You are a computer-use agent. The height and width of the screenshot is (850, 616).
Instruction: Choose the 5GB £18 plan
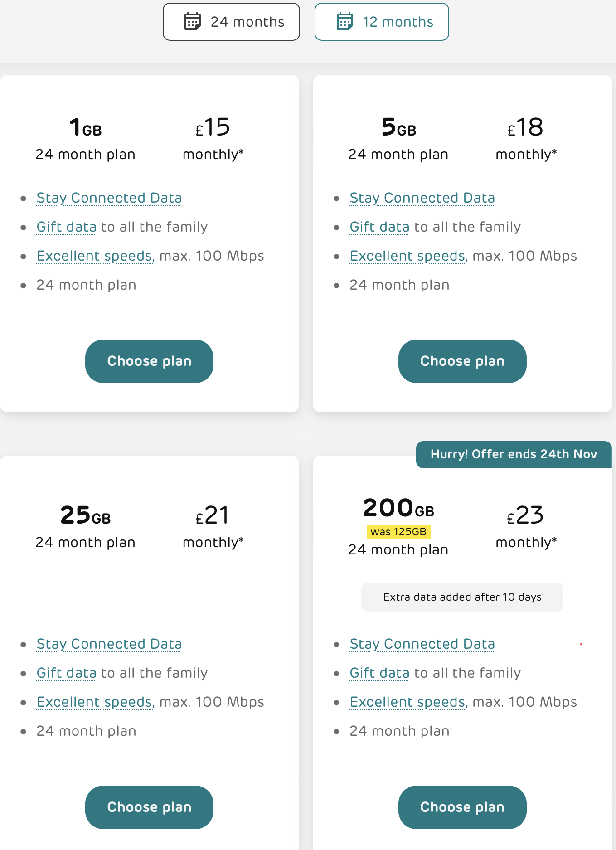tap(462, 361)
